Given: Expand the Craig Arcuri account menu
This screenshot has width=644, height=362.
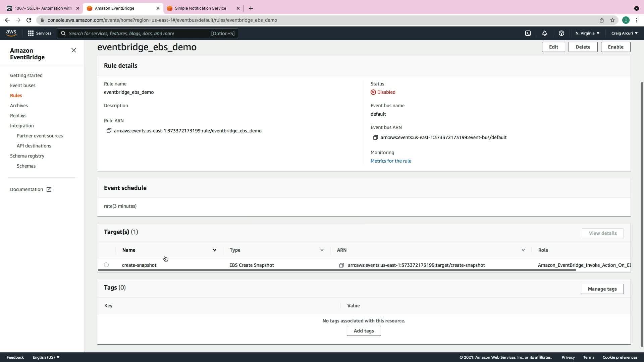Looking at the screenshot, I should point(624,33).
